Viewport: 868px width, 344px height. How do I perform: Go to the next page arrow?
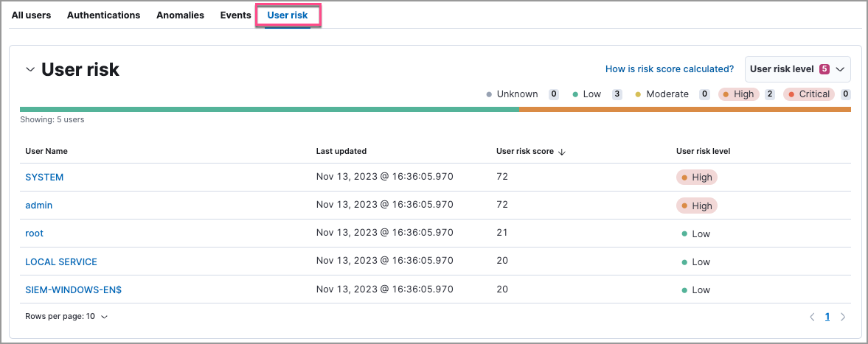click(x=843, y=317)
